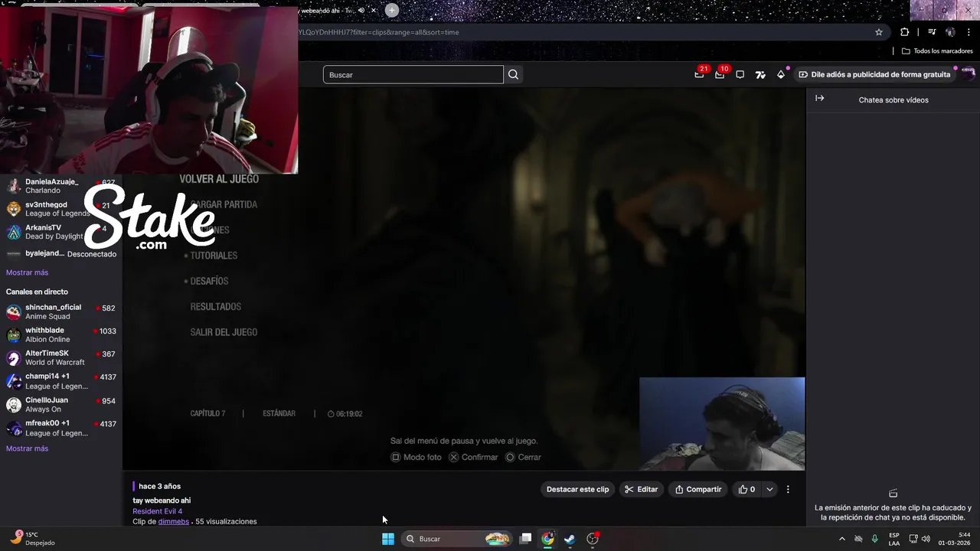The width and height of the screenshot is (980, 551).
Task: Expand the reaction chevron dropdown
Action: click(769, 489)
